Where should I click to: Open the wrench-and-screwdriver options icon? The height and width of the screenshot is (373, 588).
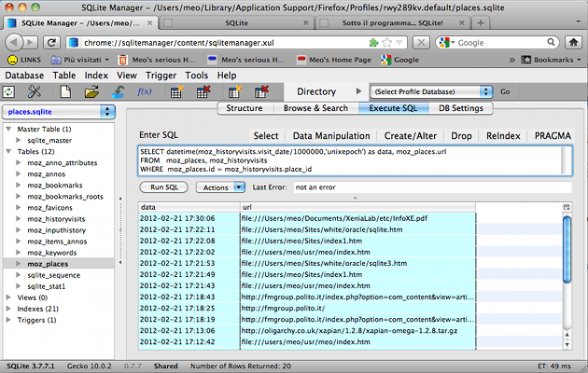pos(35,91)
